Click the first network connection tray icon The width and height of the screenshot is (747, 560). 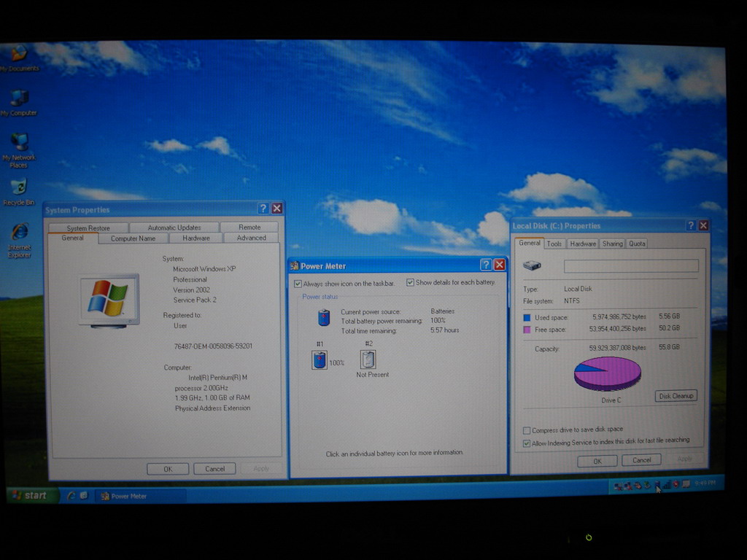[x=618, y=486]
